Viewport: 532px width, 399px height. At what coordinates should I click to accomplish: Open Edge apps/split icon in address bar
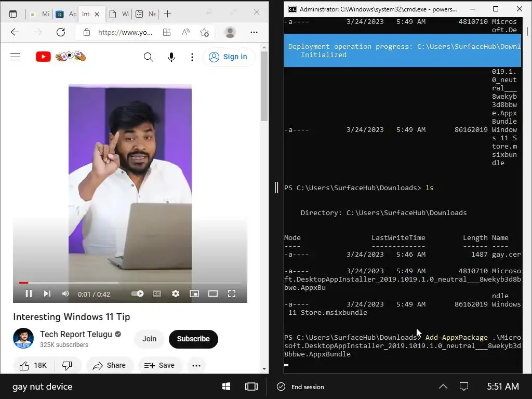pos(167,32)
